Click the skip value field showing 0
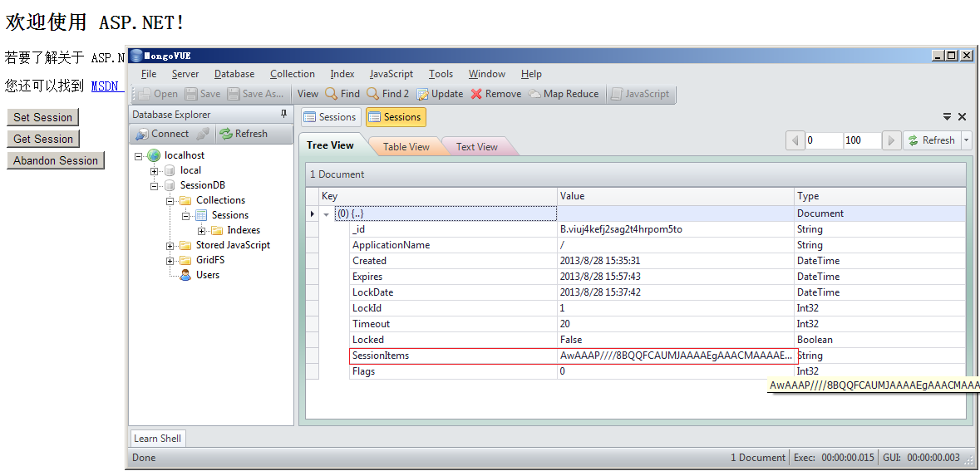980x471 pixels. 824,140
